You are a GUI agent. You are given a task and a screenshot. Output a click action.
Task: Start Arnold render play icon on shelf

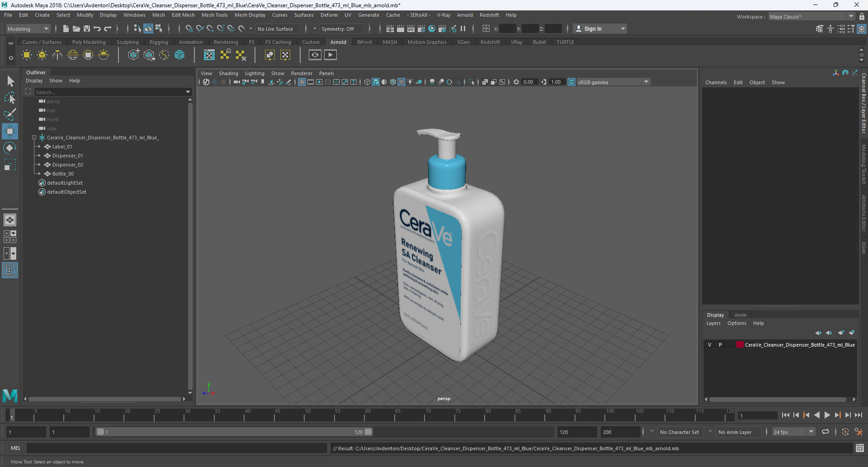[330, 55]
